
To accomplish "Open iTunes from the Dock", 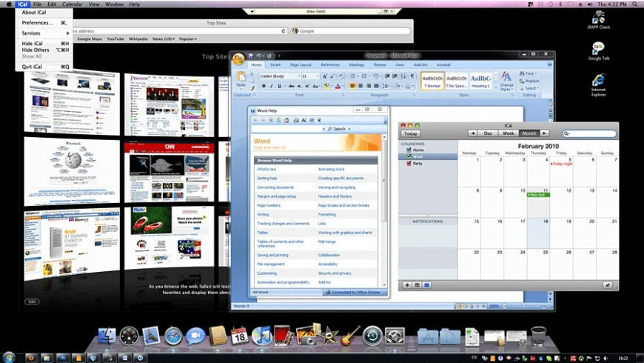I will pos(261,336).
